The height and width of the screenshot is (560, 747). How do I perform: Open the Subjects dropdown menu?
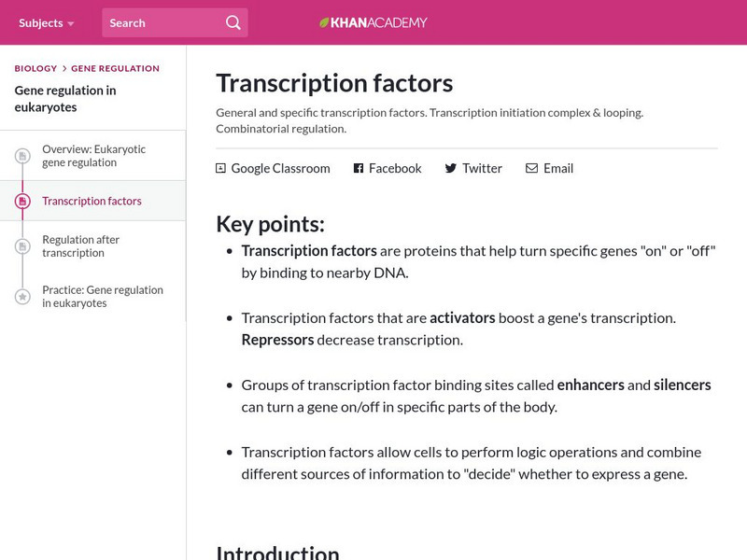point(47,22)
